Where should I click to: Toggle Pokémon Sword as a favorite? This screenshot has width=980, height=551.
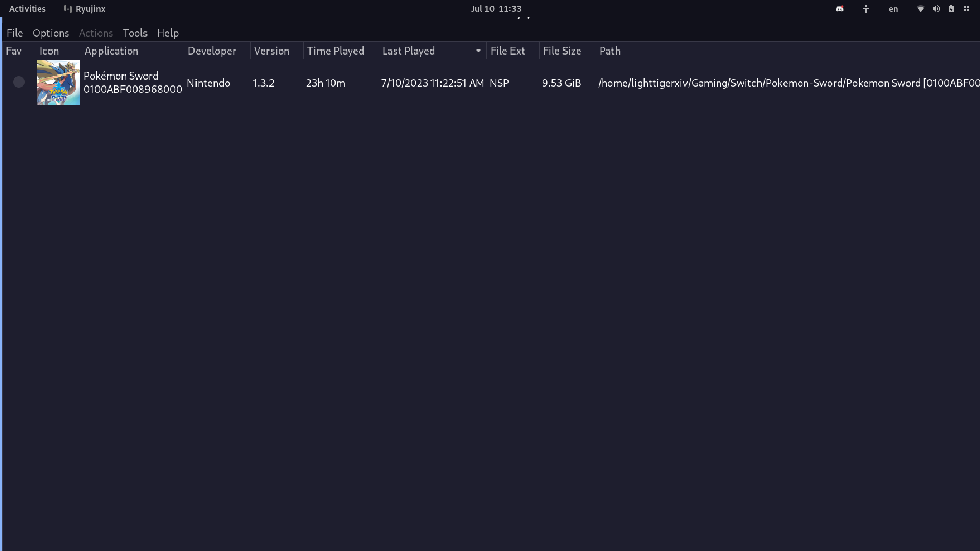coord(19,82)
